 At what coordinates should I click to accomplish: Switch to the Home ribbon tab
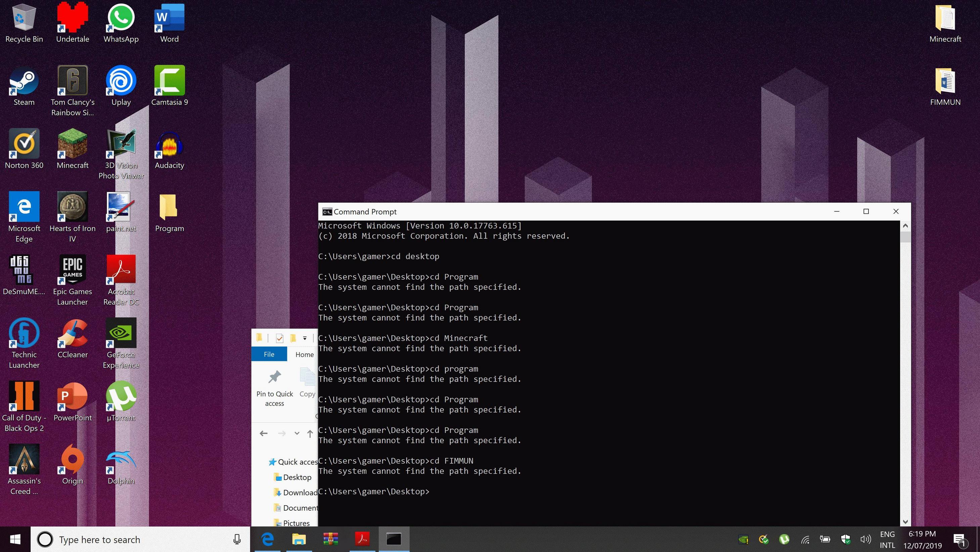tap(304, 354)
